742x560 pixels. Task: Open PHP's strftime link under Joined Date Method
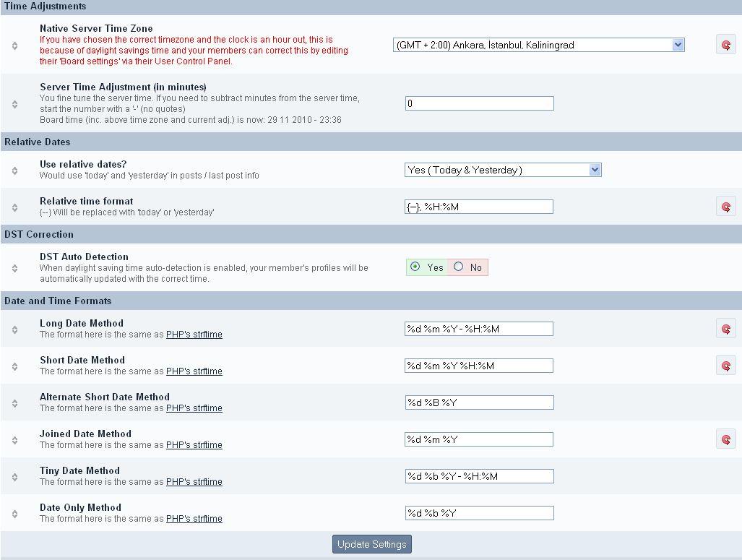[x=194, y=445]
